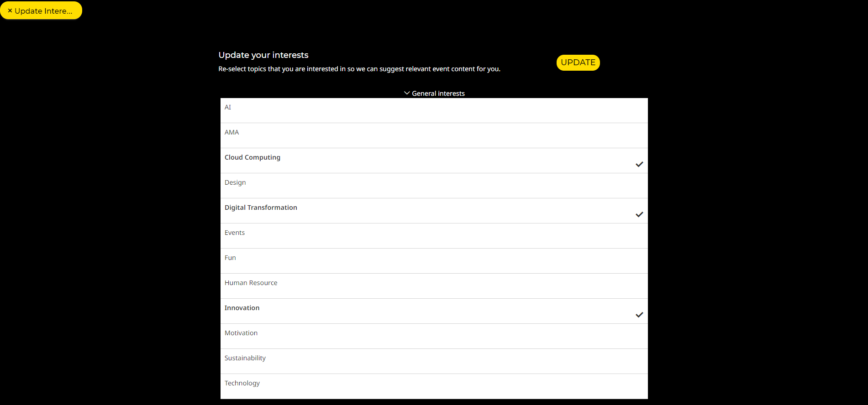868x405 pixels.
Task: Click the Update Interests yellow tab
Action: pos(43,10)
